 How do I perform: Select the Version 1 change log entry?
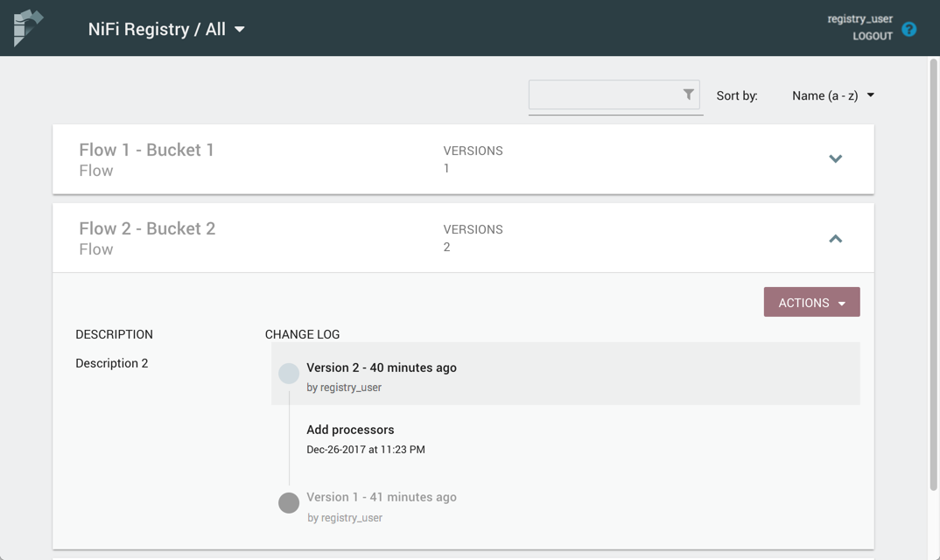(382, 497)
